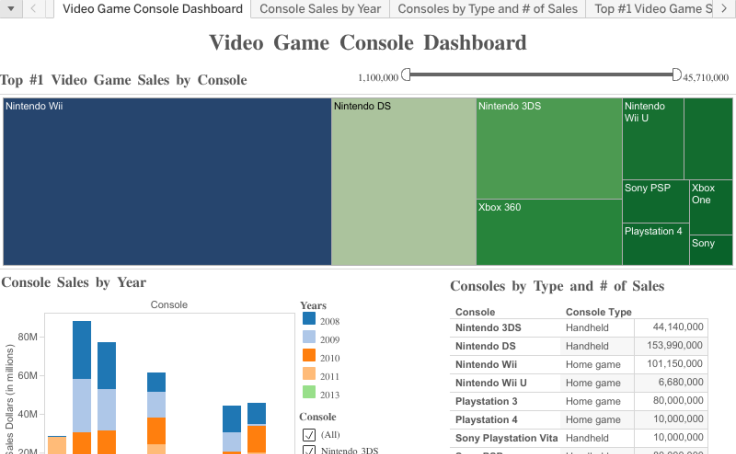Click the 6,680,000 sales value
The height and width of the screenshot is (454, 736).
[x=681, y=382]
